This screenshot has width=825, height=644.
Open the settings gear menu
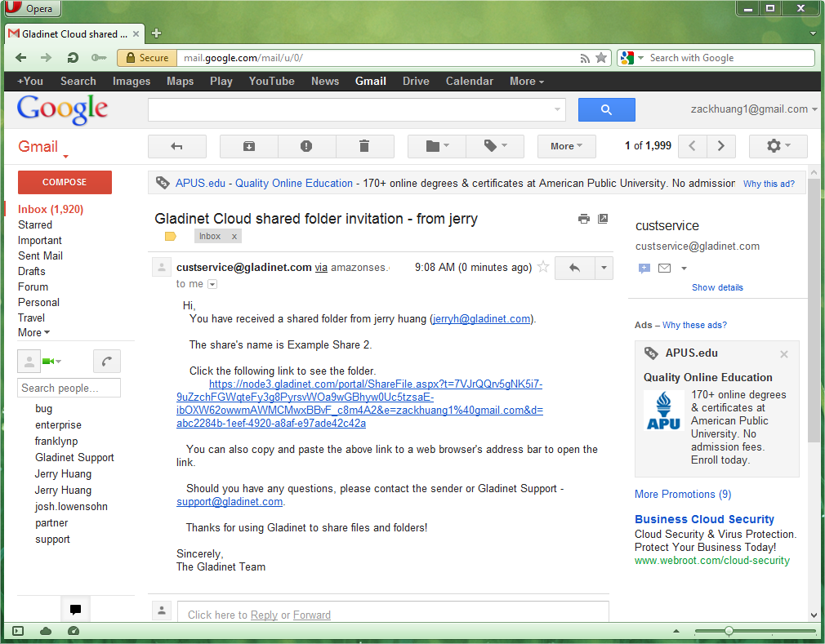(x=778, y=146)
